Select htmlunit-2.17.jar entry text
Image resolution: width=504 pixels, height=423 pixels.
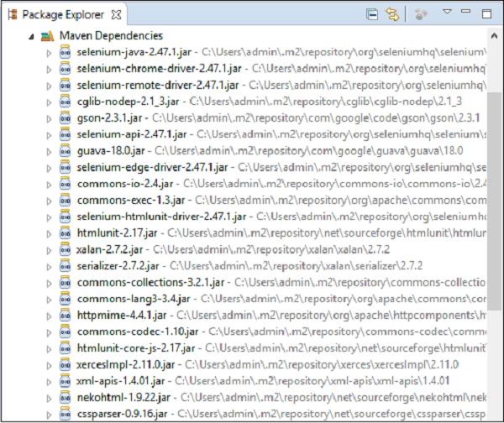[117, 233]
